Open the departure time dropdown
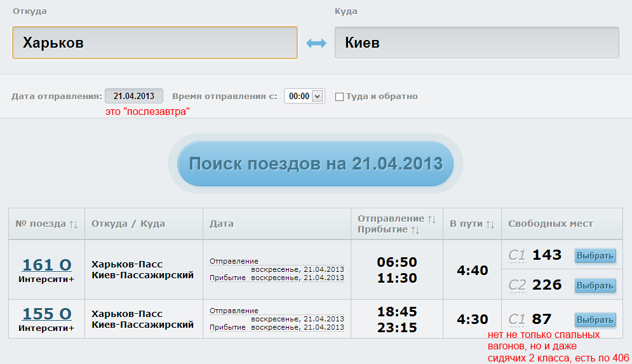 (x=304, y=97)
